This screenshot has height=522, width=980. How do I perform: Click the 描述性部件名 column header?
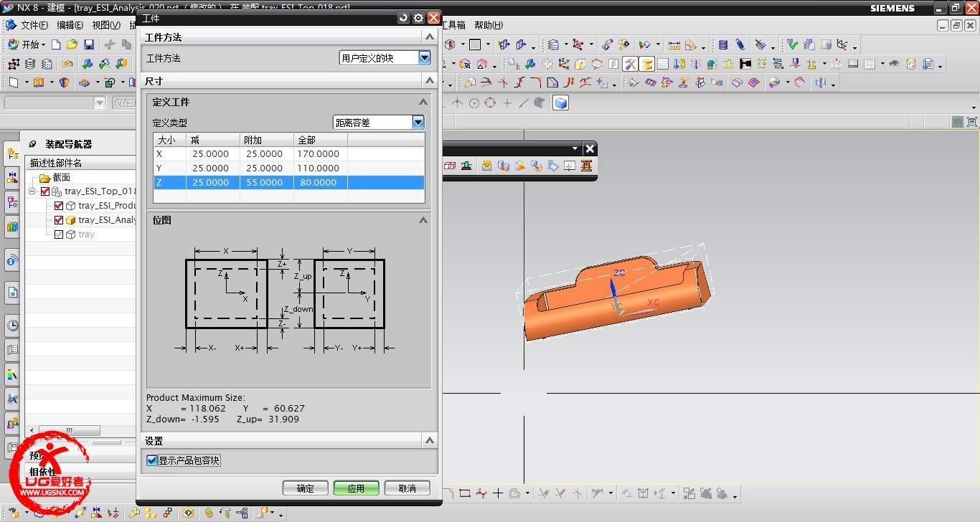(x=80, y=163)
